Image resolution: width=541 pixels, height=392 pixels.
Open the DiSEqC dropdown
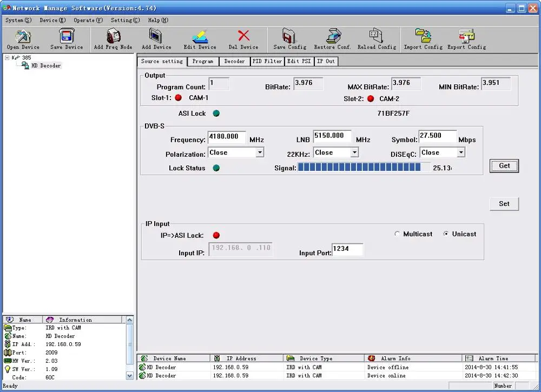(x=461, y=153)
